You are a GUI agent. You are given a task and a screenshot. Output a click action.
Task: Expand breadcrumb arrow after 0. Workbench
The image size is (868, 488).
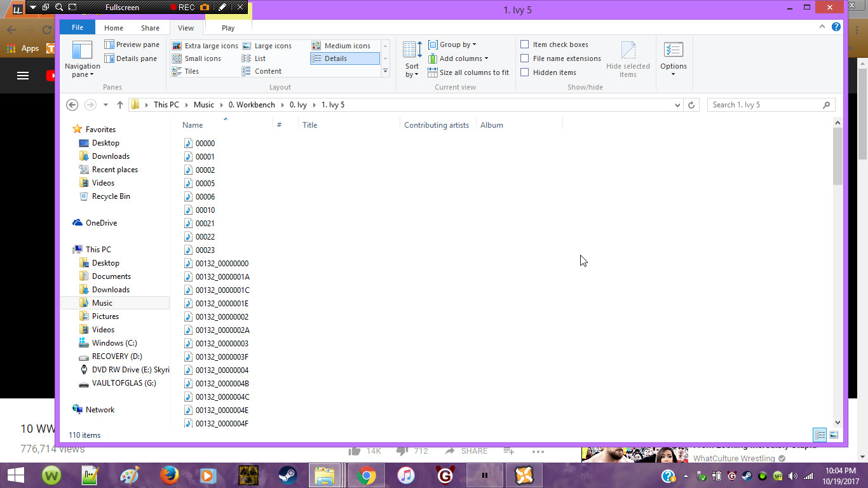pos(282,105)
